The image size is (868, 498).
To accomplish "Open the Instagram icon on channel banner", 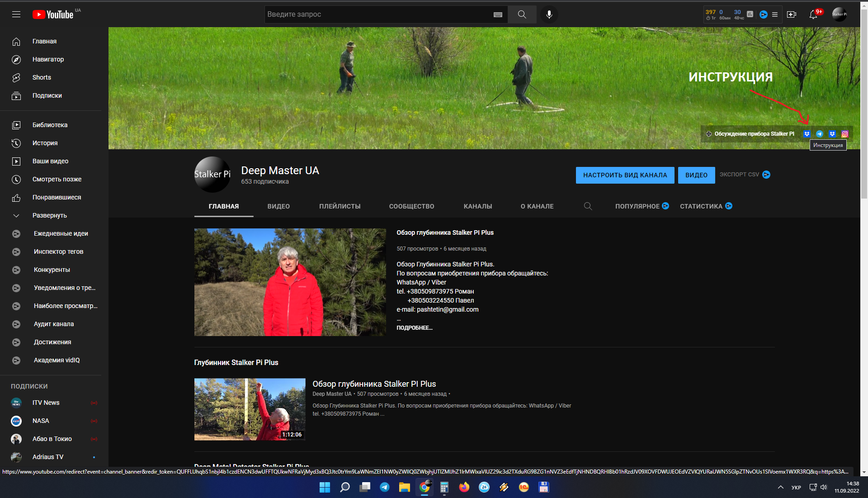I will (x=845, y=134).
